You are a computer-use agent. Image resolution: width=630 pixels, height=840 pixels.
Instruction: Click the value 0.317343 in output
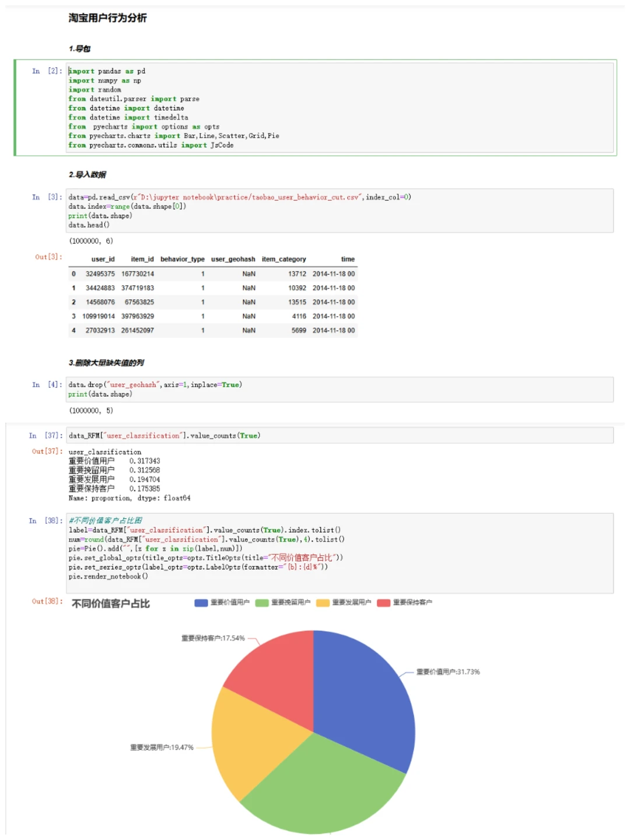[145, 461]
